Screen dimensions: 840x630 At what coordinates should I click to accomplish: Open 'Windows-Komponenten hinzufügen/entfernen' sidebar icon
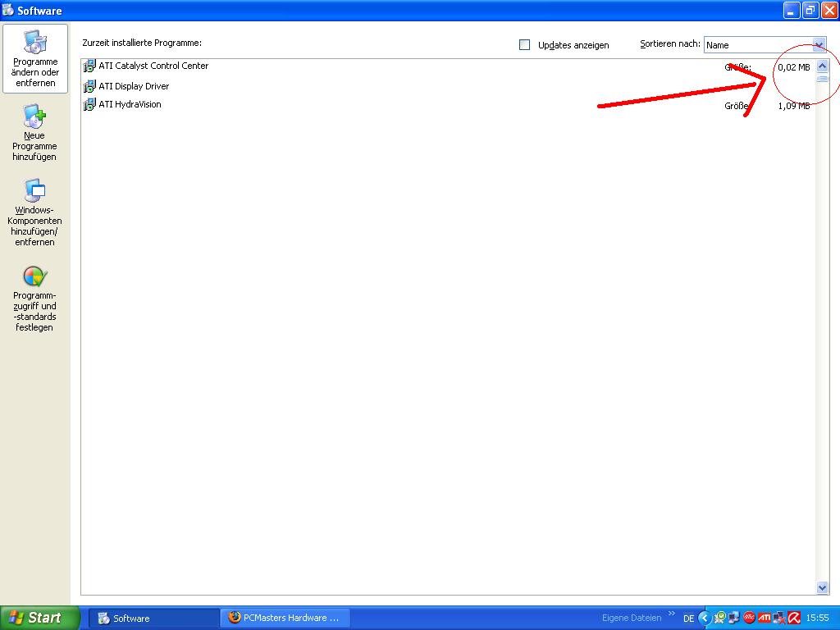tap(34, 212)
